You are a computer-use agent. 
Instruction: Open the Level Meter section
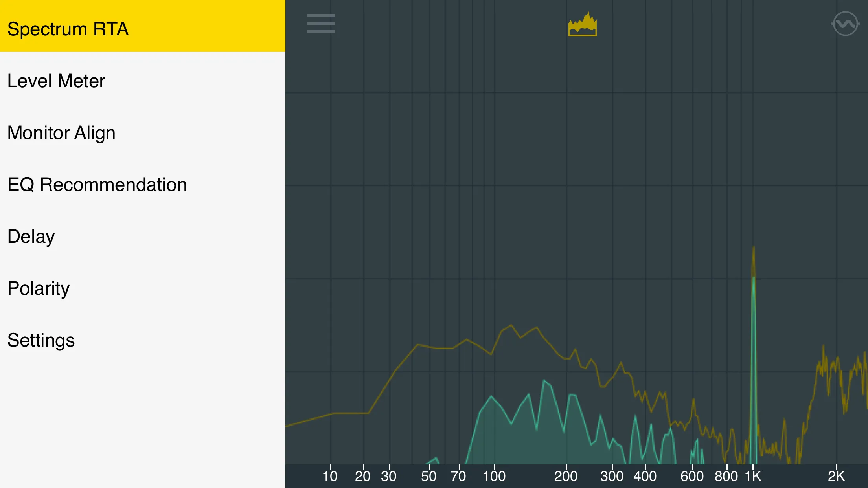pos(56,81)
